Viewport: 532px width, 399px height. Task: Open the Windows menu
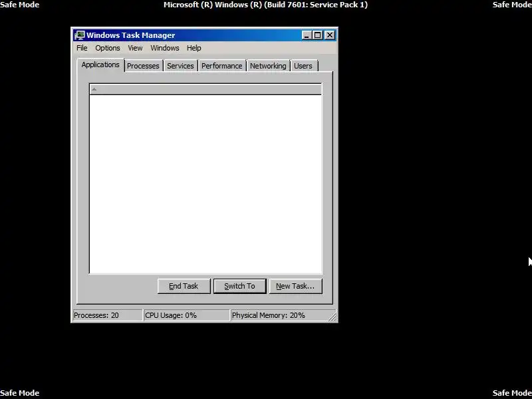click(x=165, y=48)
